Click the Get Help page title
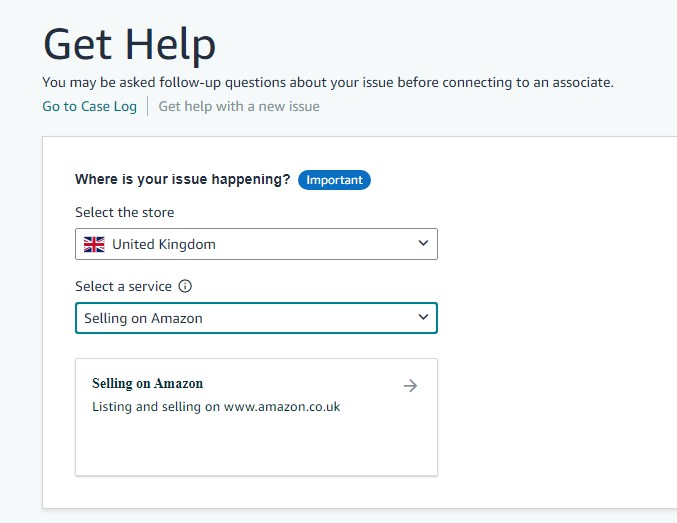 129,45
